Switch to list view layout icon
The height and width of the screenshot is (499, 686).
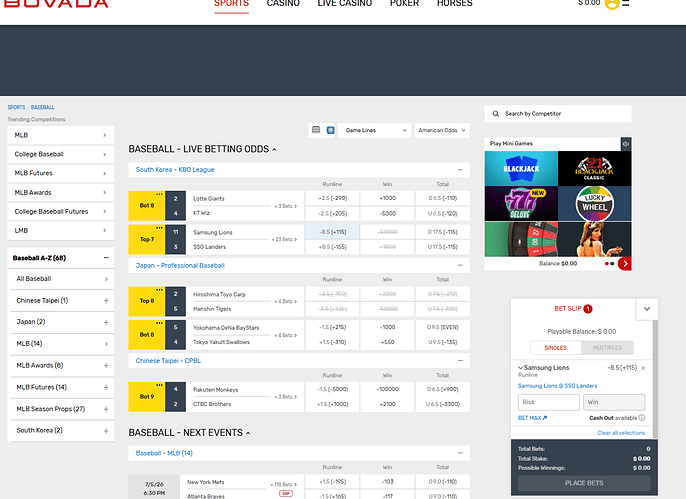click(x=316, y=130)
